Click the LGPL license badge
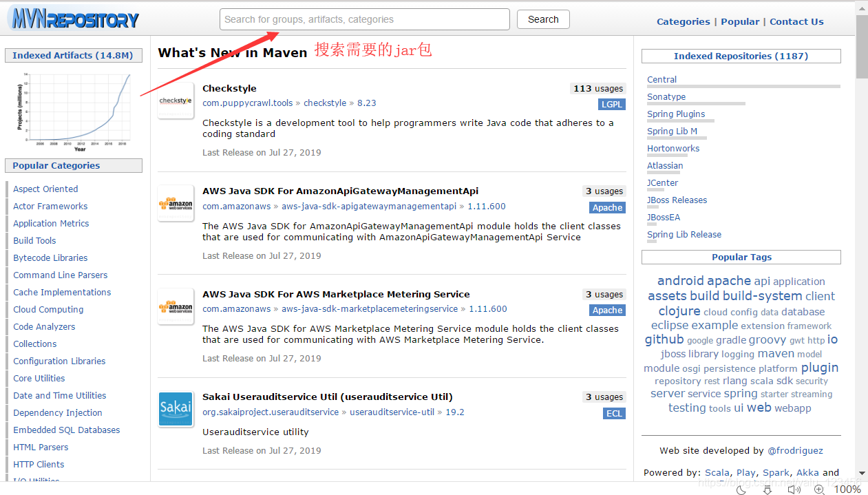Image resolution: width=868 pixels, height=495 pixels. pos(611,105)
